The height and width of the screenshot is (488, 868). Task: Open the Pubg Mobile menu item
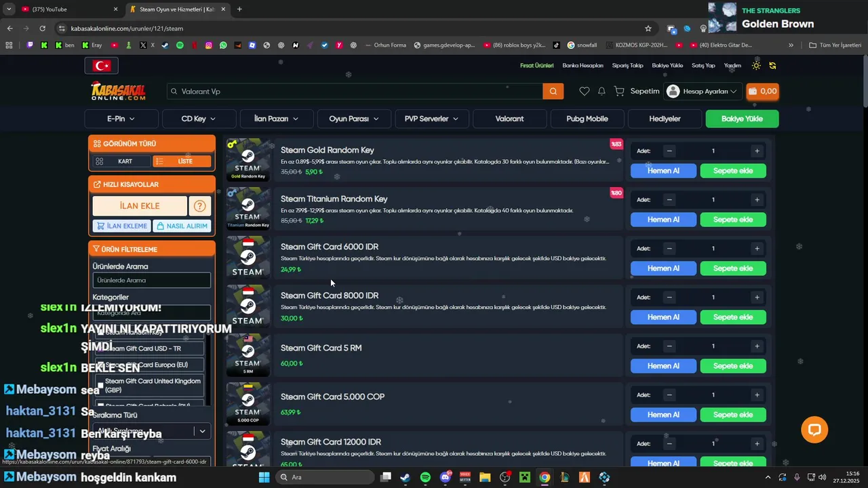[x=587, y=119]
